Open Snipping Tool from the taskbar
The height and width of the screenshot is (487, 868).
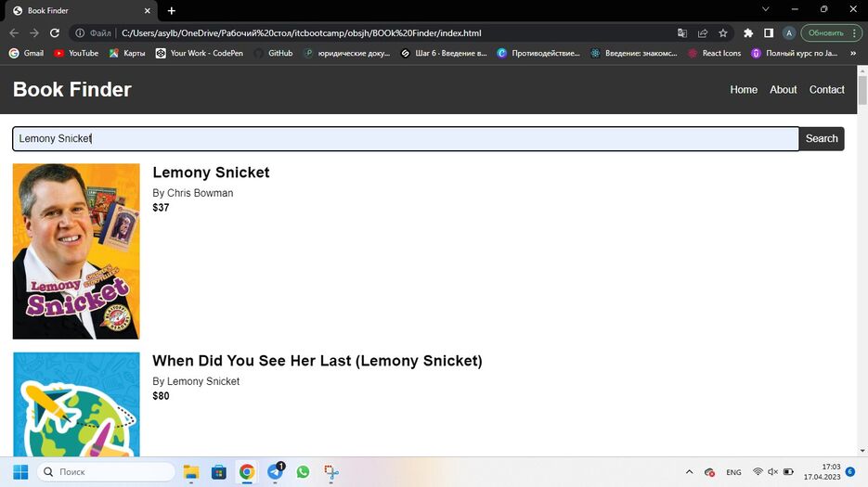click(x=331, y=472)
